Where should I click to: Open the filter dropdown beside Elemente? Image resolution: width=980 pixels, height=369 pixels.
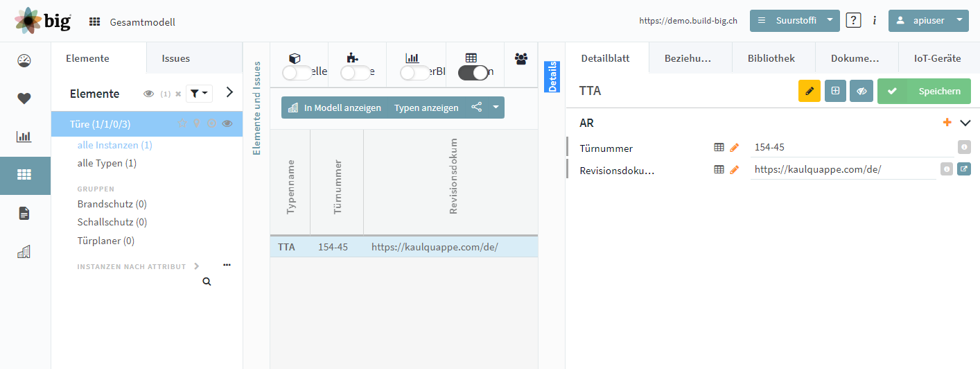[x=200, y=93]
